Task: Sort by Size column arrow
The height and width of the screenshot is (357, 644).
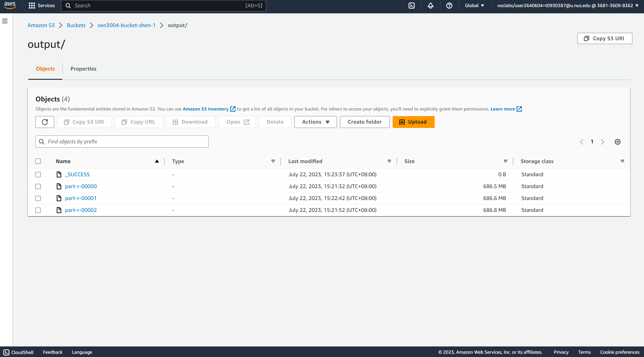Action: tap(506, 161)
